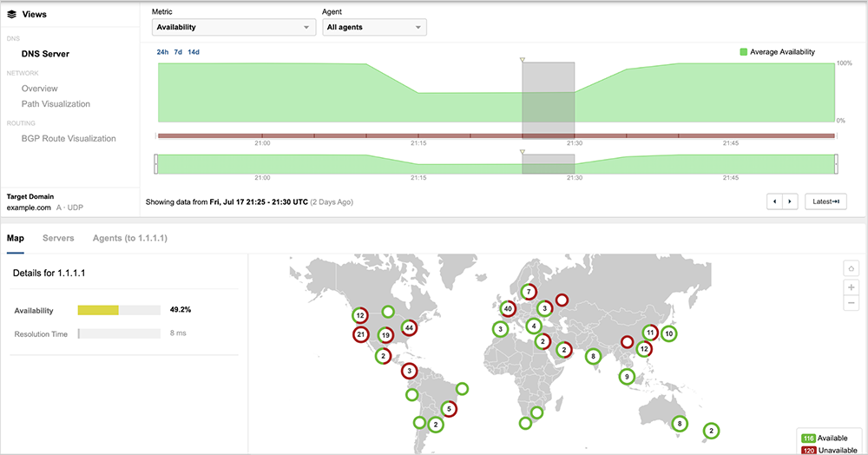
Task: Select the cluster marker showing 40 agents
Action: (x=508, y=307)
